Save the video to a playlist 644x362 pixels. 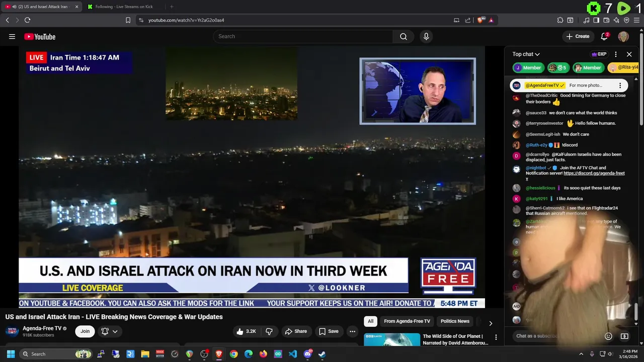click(329, 331)
